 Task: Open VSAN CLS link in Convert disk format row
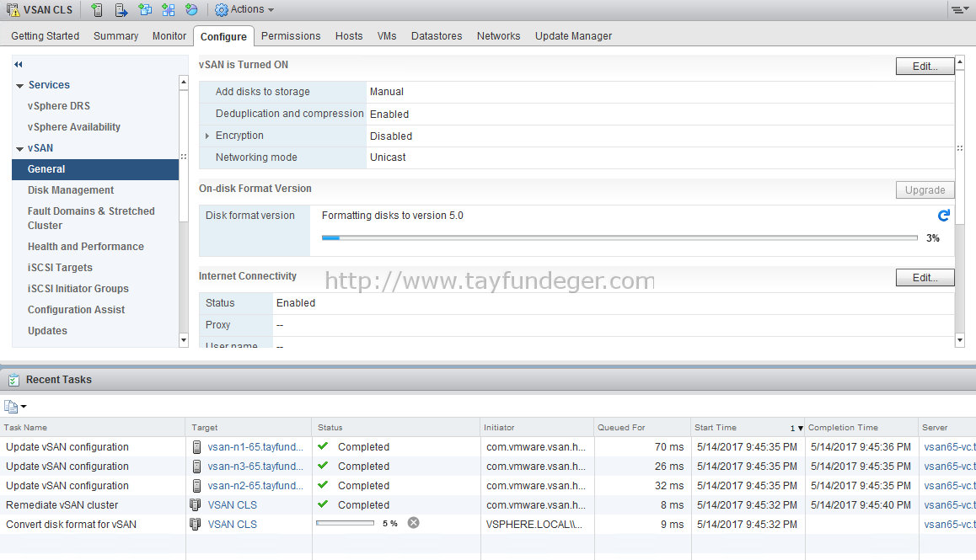tap(232, 524)
